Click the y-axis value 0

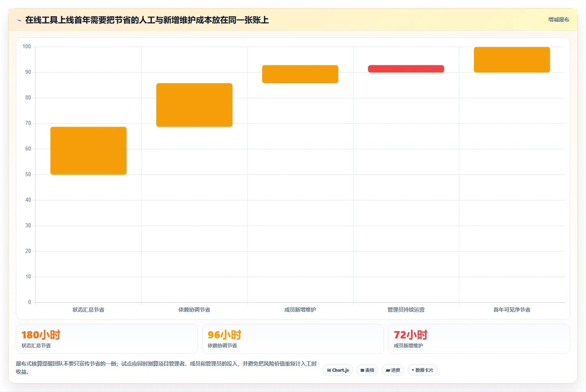30,302
